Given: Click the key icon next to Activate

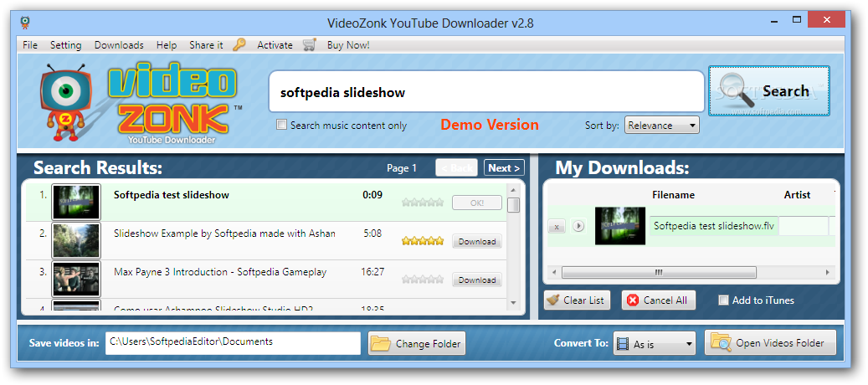Looking at the screenshot, I should click(x=239, y=45).
